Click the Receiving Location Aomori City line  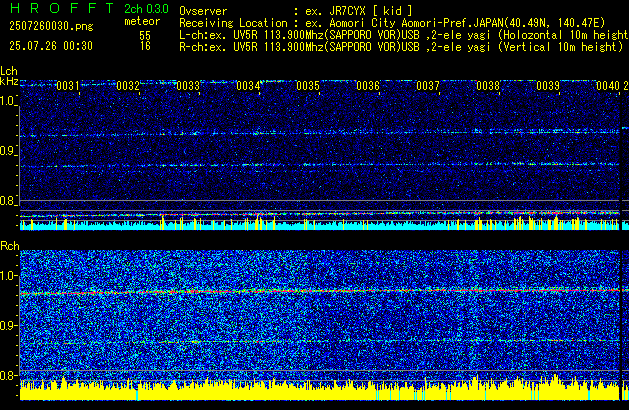pyautogui.click(x=392, y=23)
